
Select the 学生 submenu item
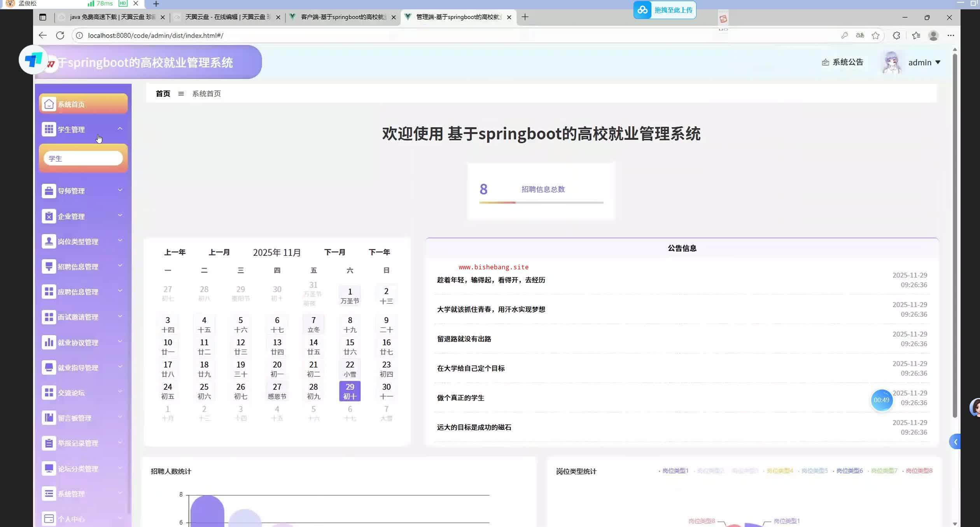click(83, 159)
